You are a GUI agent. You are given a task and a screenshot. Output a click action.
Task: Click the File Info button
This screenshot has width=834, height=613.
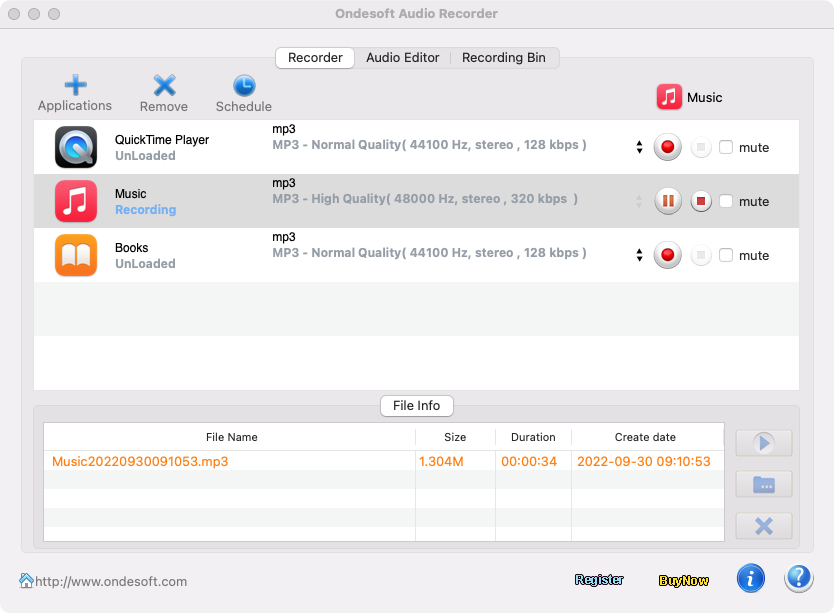(416, 405)
